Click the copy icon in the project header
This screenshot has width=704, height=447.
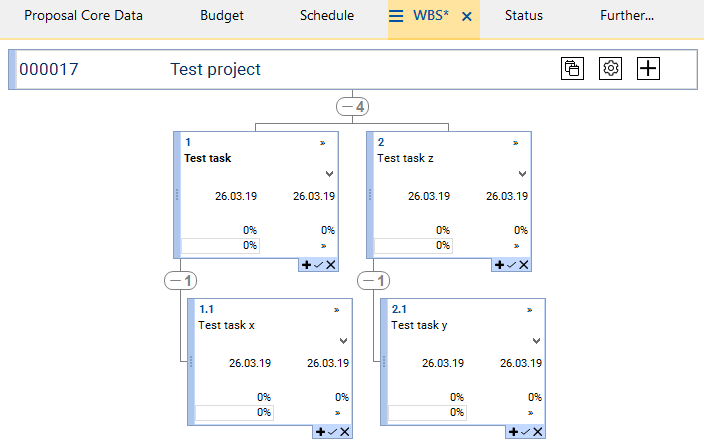pos(572,69)
